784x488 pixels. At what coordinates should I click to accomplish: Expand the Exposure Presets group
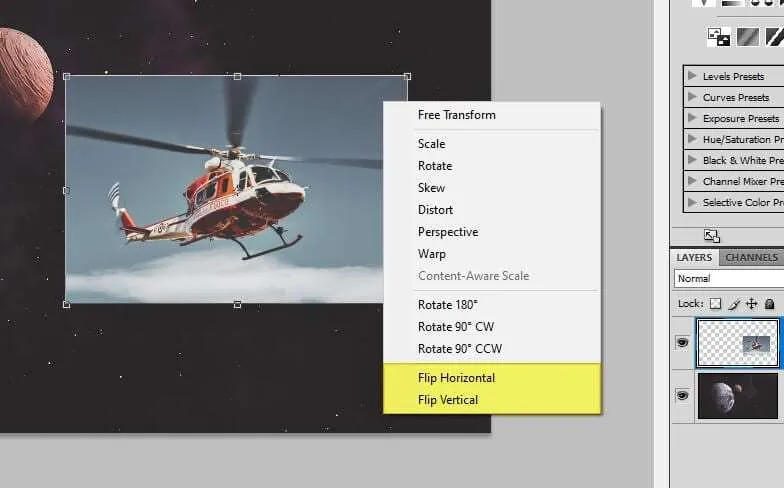coord(692,118)
